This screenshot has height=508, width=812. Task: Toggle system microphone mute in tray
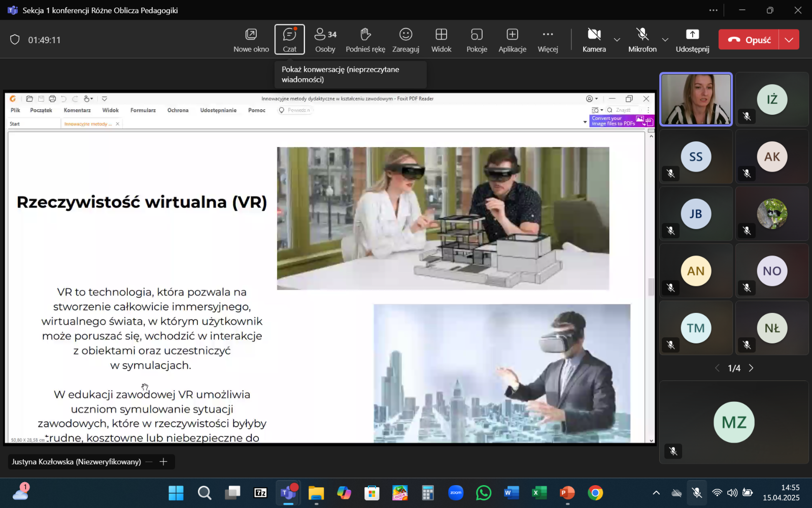[x=697, y=493]
